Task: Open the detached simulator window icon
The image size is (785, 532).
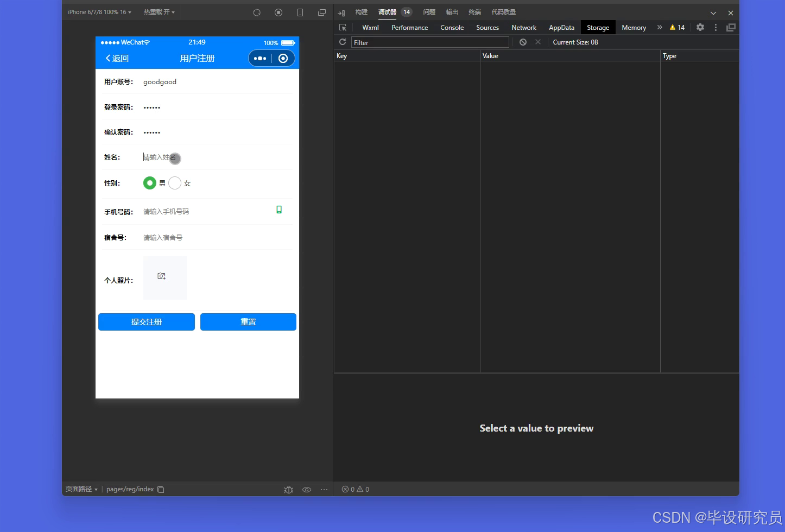Action: point(322,12)
